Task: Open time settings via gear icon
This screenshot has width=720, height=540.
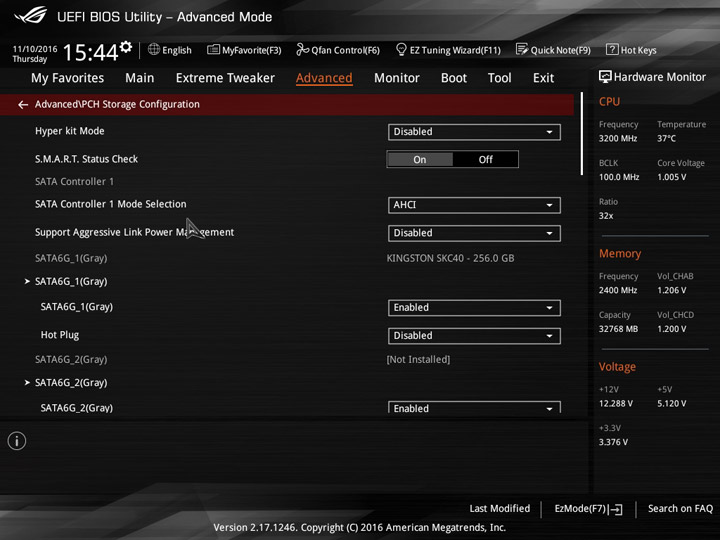Action: pyautogui.click(x=126, y=47)
